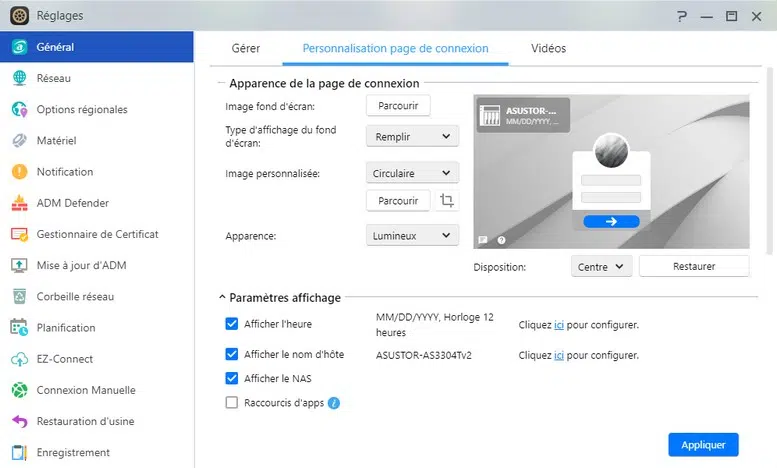Click ici link for nom d'hôte
Viewport: 777px width, 468px height.
pyautogui.click(x=559, y=355)
